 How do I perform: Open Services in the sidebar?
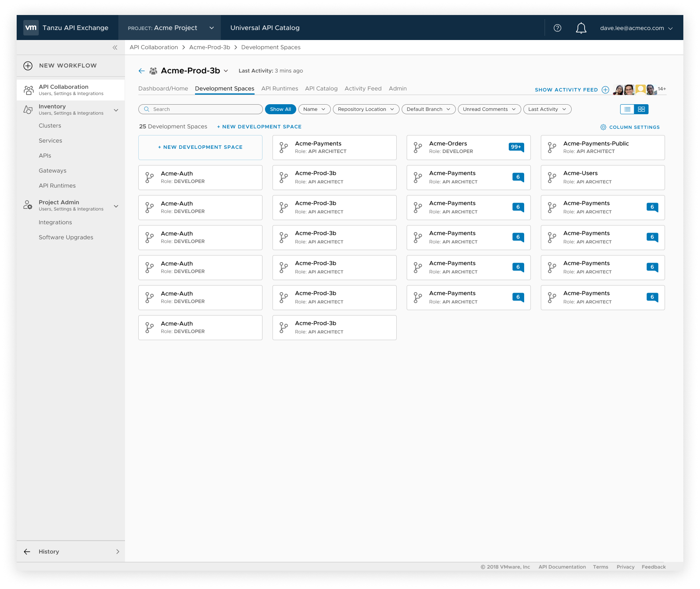click(50, 140)
